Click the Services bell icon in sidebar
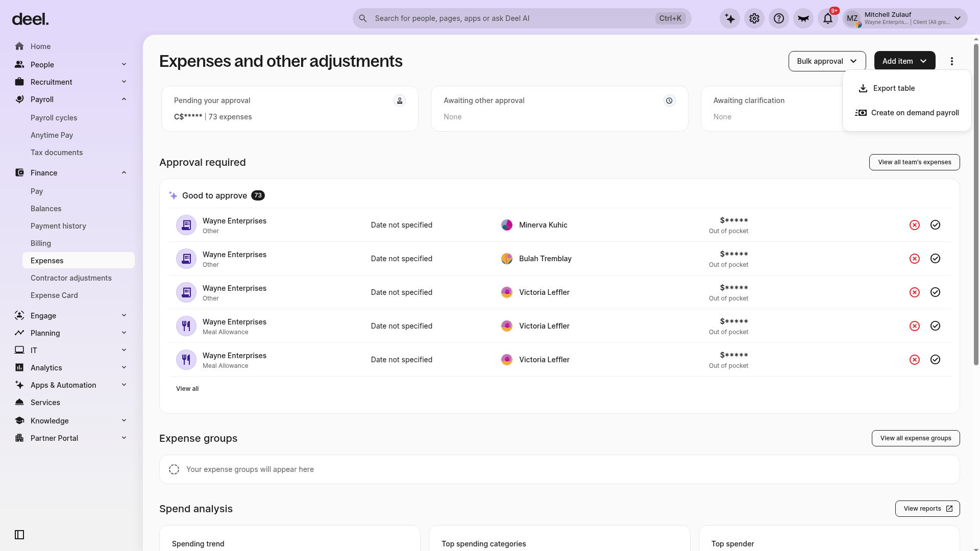 (x=19, y=403)
